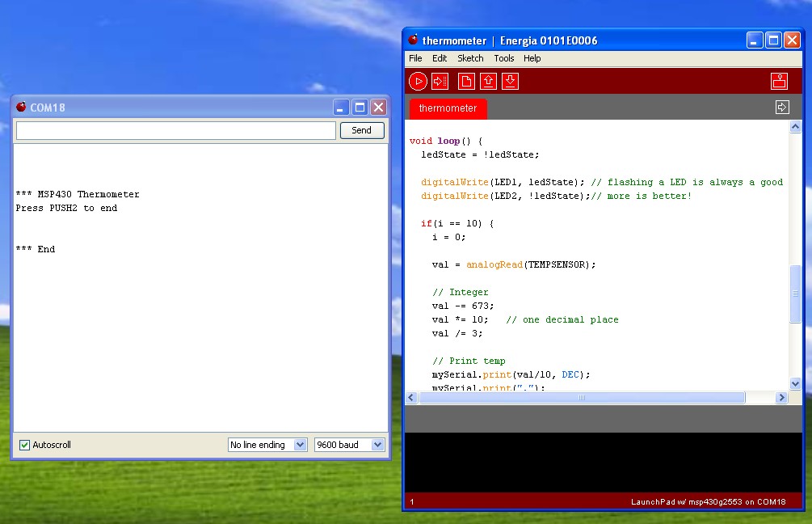The width and height of the screenshot is (812, 524).
Task: Open the File menu
Action: click(415, 58)
